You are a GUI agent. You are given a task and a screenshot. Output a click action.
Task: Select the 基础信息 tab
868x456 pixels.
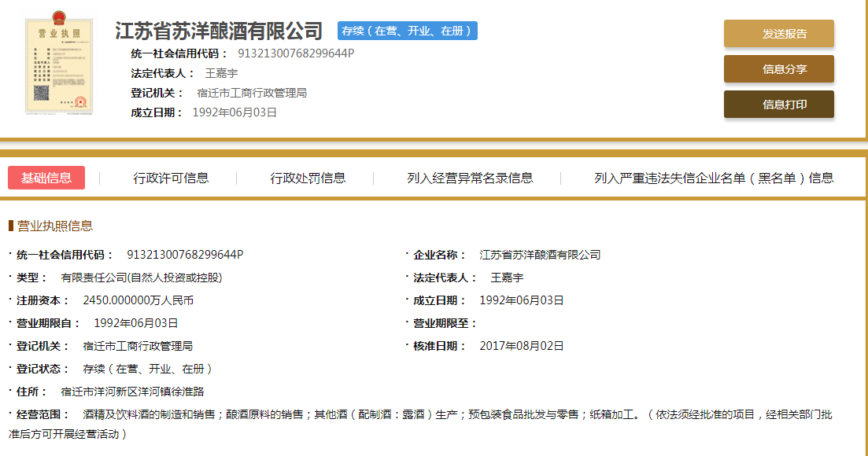[46, 178]
